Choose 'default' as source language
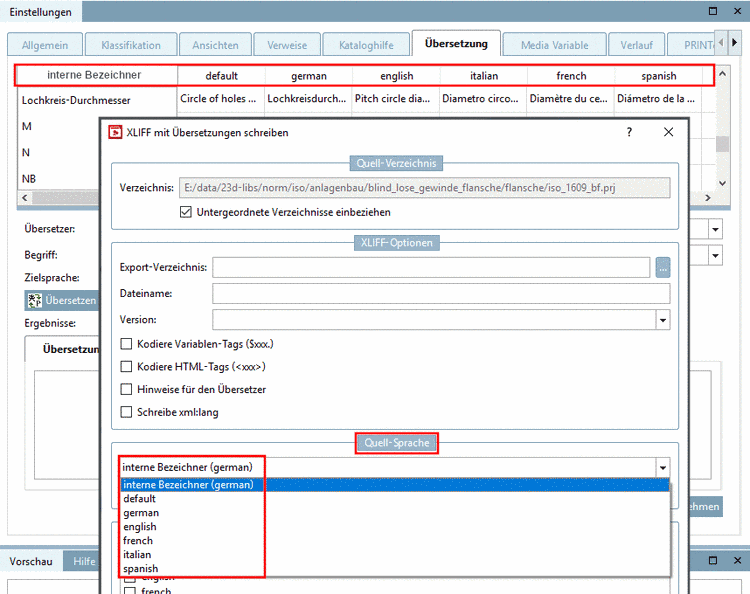The image size is (750, 594). [395, 498]
